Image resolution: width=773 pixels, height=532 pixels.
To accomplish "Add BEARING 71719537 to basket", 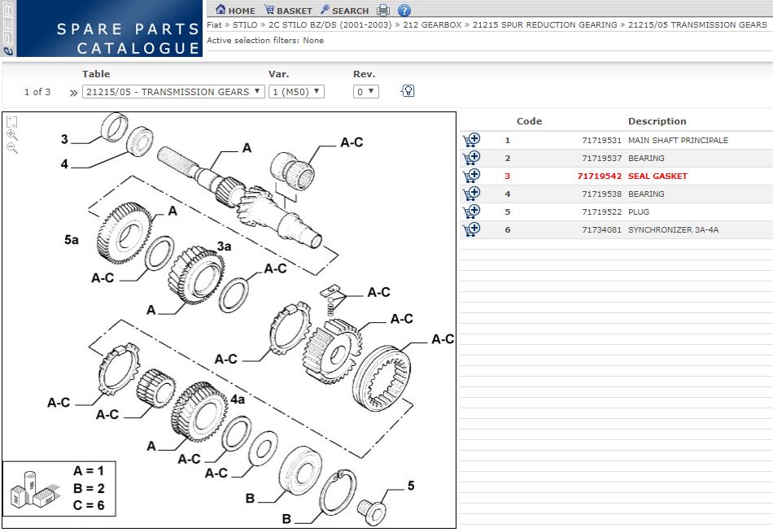I will tap(471, 158).
